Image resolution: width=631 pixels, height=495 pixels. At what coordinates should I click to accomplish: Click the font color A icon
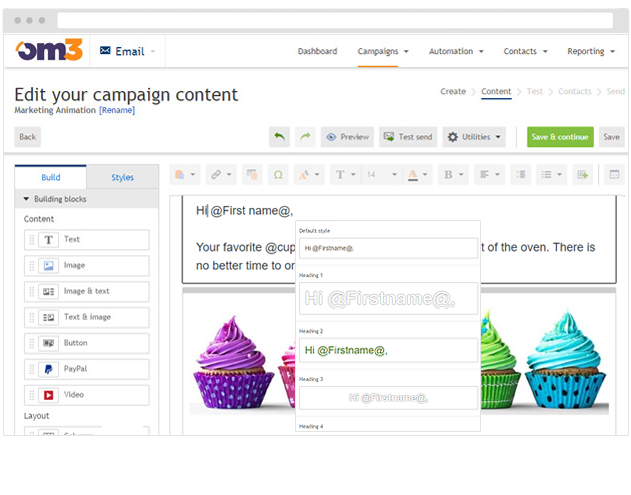[x=412, y=174]
